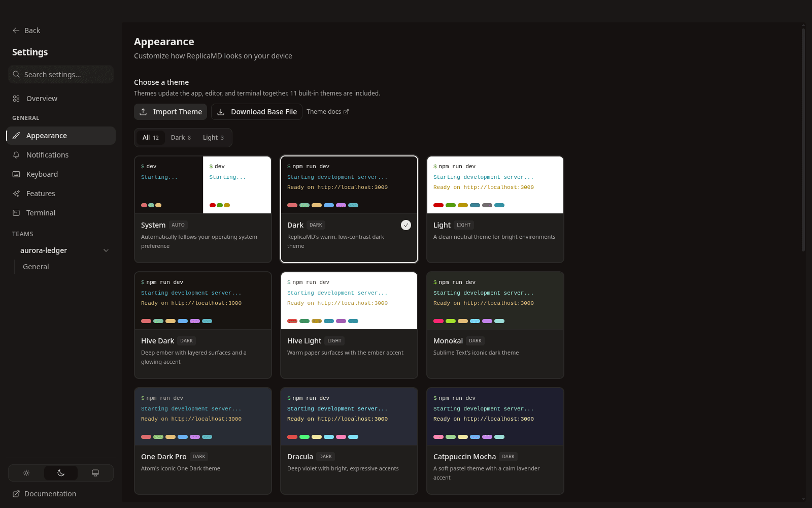Click the Appearance paintbrush icon
Image resolution: width=812 pixels, height=508 pixels.
tap(16, 136)
